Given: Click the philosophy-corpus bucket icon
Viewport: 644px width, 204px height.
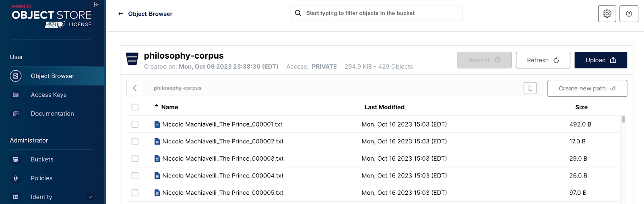Looking at the screenshot, I should coord(132,59).
